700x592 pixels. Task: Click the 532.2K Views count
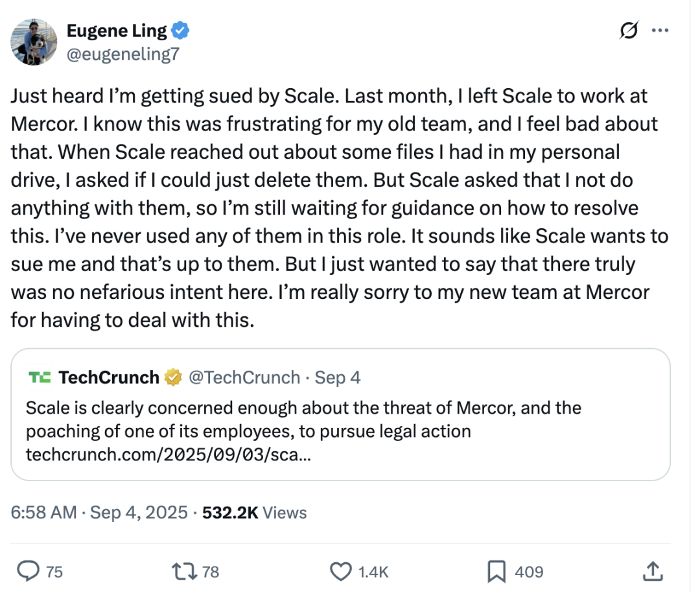pyautogui.click(x=254, y=512)
